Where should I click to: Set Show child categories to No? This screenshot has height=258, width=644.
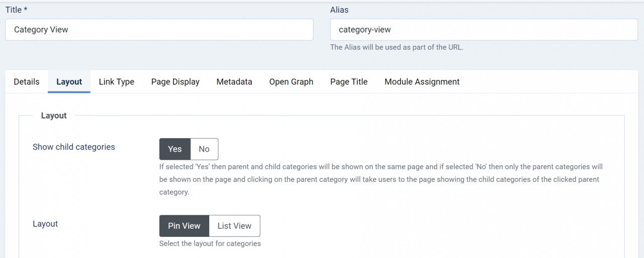[x=204, y=149]
